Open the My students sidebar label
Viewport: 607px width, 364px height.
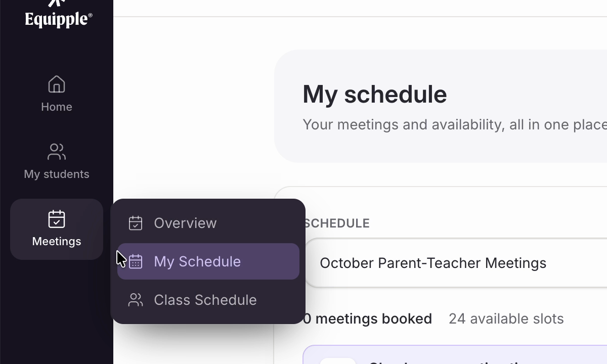click(x=57, y=174)
